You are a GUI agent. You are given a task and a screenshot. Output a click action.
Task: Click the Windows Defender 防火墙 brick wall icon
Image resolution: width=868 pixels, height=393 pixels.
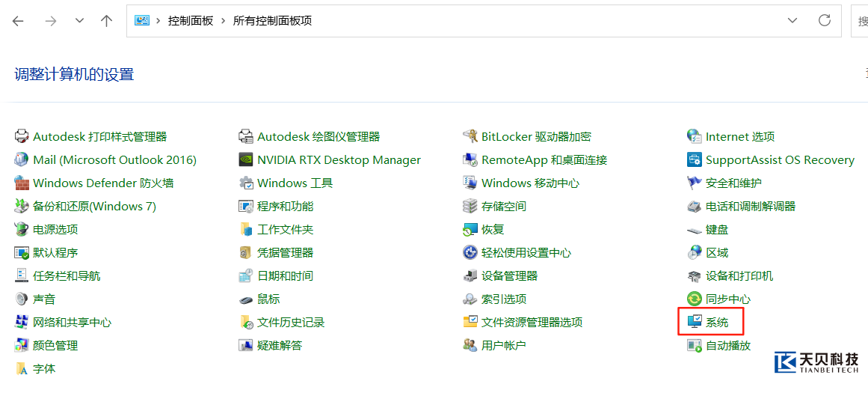21,183
